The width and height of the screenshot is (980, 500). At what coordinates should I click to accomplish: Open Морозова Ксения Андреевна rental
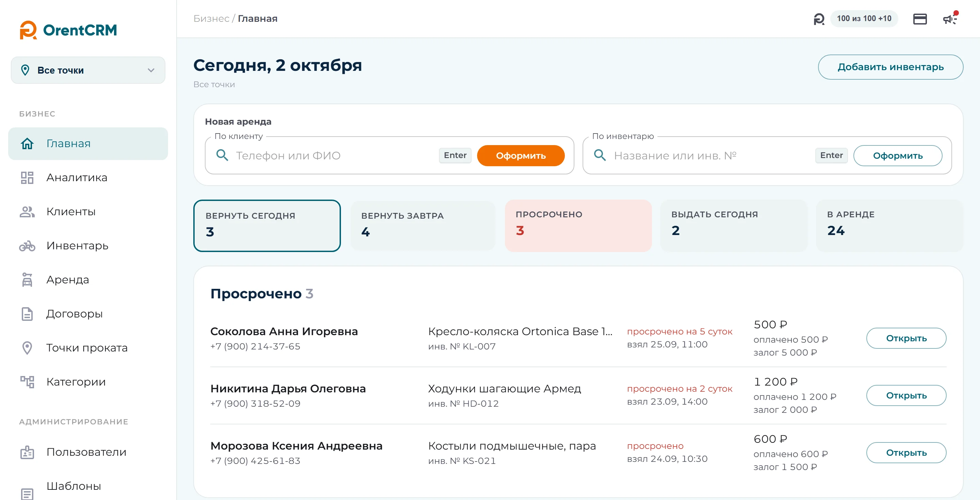(x=906, y=452)
